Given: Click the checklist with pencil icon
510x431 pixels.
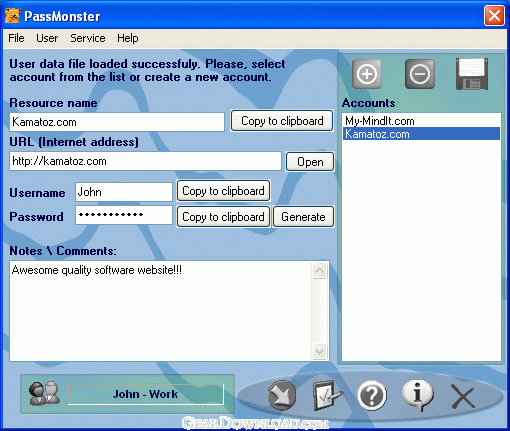Looking at the screenshot, I should (327, 395).
